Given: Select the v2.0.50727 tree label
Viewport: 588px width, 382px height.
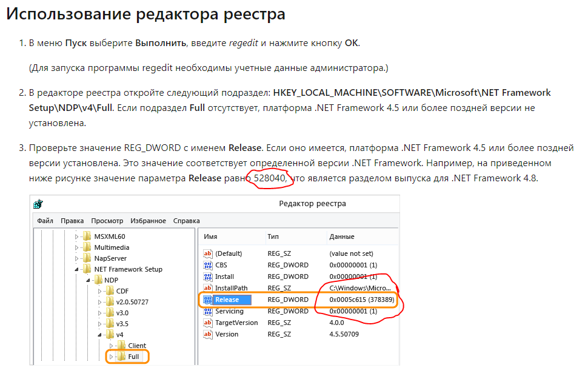Looking at the screenshot, I should 132,302.
